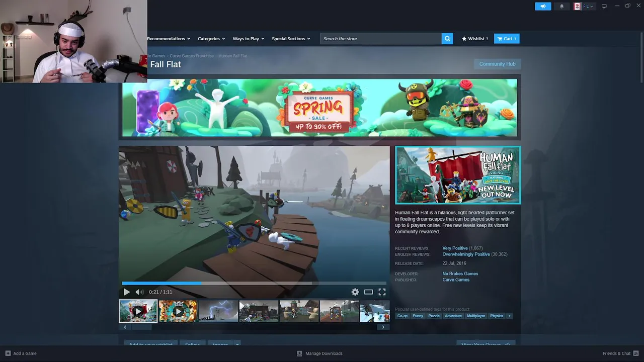644x362 pixels.
Task: Open the notifications bell
Action: tap(561, 6)
